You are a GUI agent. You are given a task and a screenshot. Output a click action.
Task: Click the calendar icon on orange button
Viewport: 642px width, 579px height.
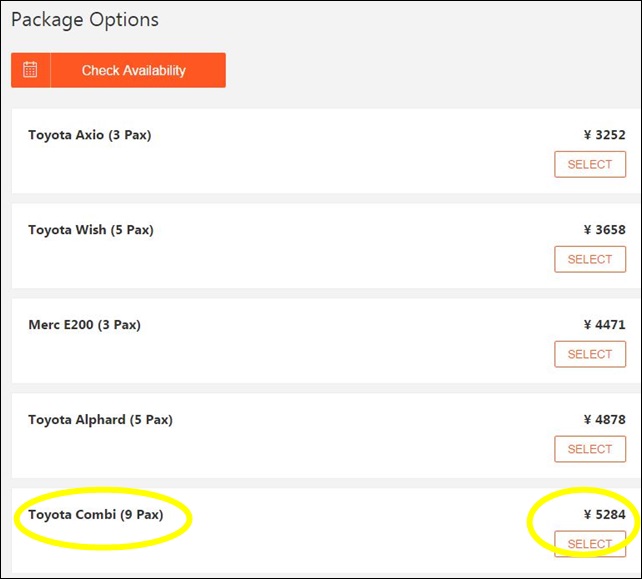tap(30, 70)
